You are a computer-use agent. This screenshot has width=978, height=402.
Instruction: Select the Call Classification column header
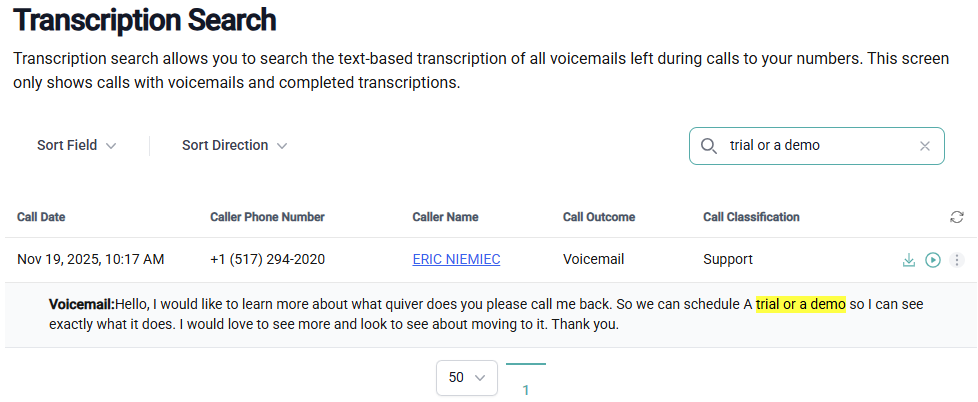(x=751, y=217)
